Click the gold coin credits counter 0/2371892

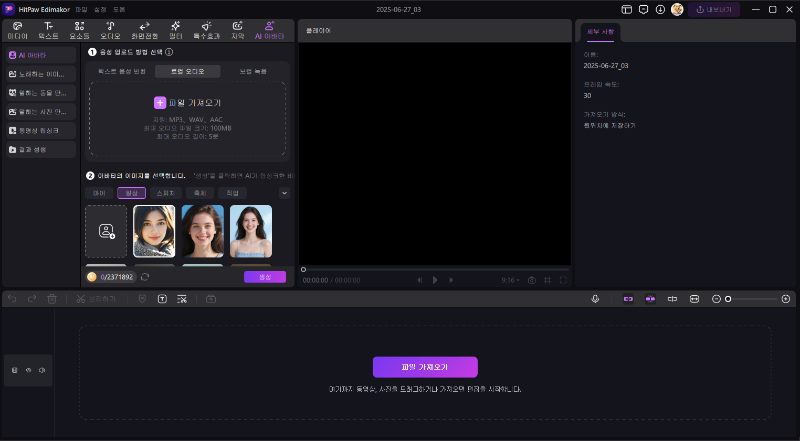[111, 277]
